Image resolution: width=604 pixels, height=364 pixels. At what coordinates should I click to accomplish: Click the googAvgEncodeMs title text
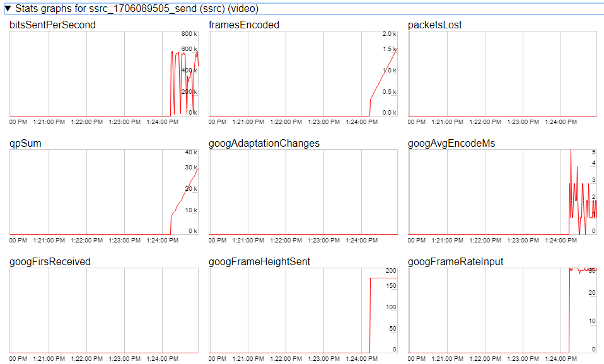tap(451, 144)
